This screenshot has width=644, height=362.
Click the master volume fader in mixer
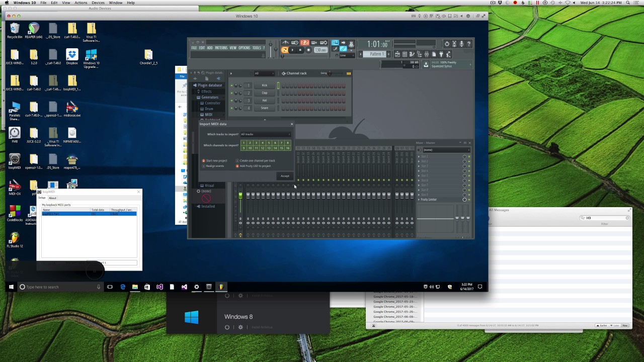click(x=240, y=196)
